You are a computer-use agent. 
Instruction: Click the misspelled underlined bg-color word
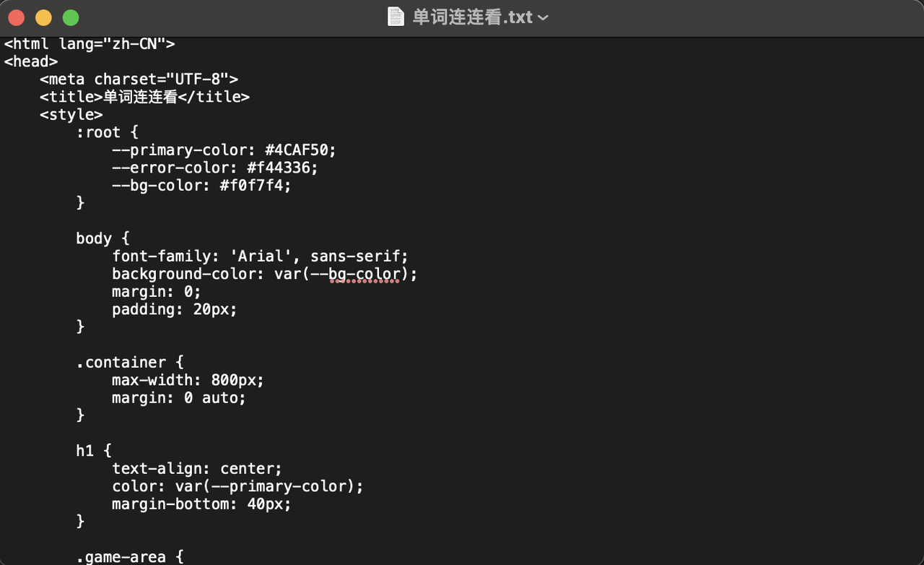365,275
